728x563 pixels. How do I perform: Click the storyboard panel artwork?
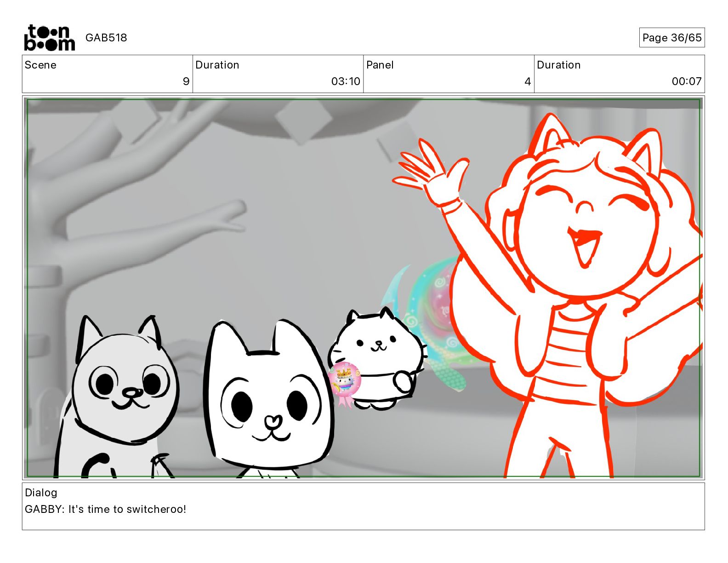pyautogui.click(x=363, y=288)
